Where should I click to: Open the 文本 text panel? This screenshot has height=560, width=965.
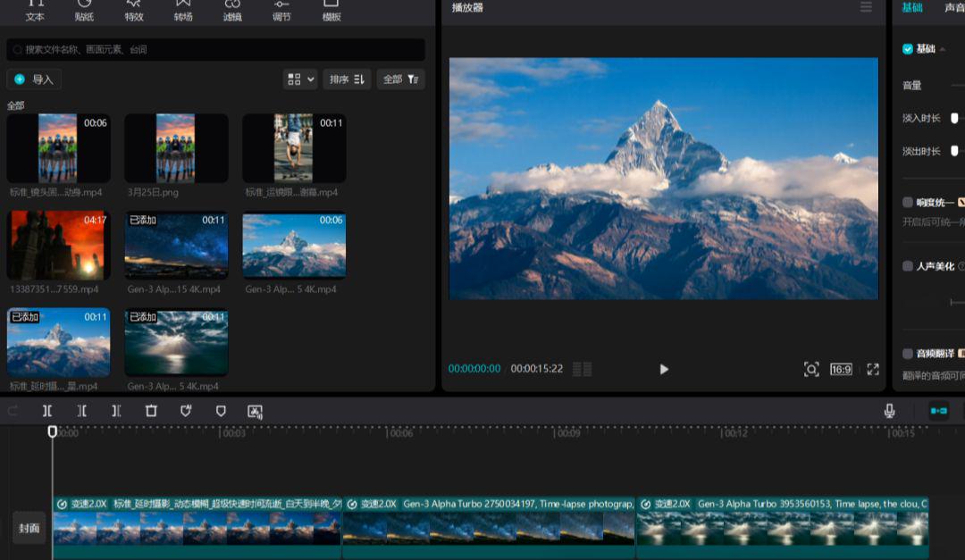(x=35, y=11)
